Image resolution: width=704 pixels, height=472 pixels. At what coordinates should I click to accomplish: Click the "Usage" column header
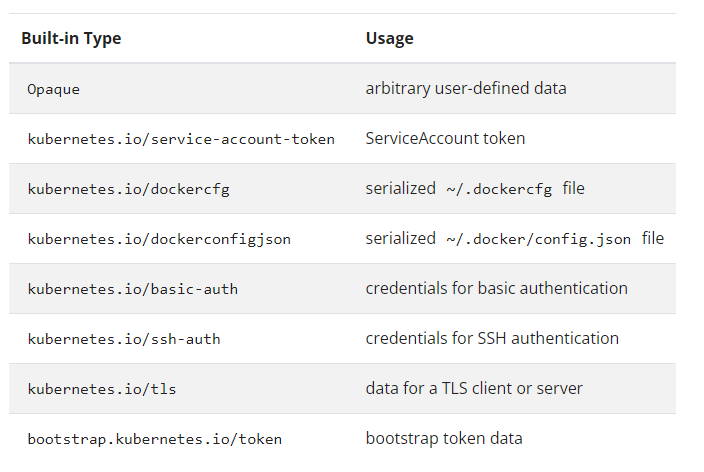[x=389, y=39]
